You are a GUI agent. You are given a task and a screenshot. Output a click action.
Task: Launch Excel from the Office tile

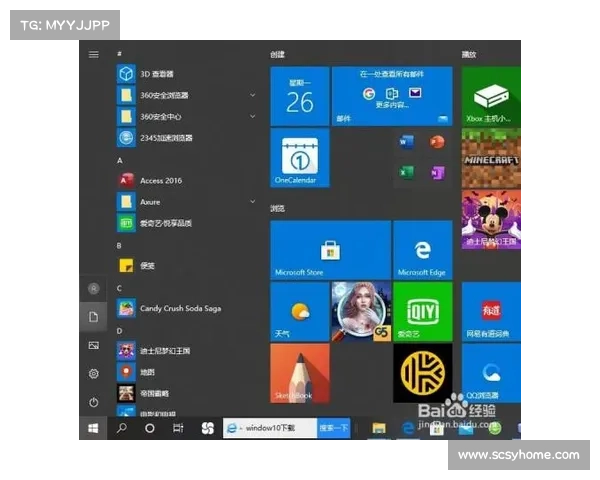point(407,173)
